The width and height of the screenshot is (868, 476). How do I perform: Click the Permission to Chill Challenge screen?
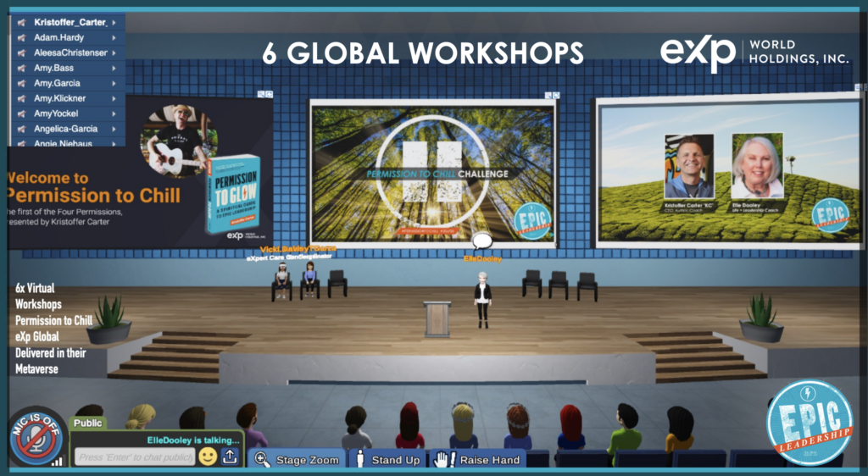pyautogui.click(x=432, y=173)
